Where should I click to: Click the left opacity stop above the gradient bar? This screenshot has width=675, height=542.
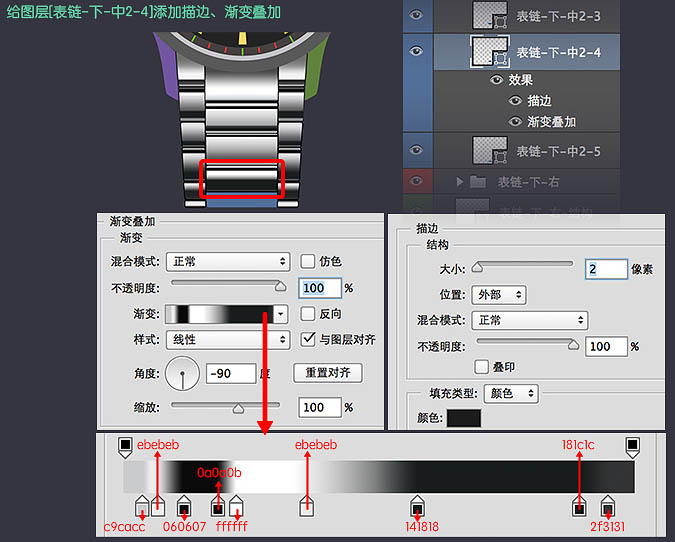tap(125, 445)
